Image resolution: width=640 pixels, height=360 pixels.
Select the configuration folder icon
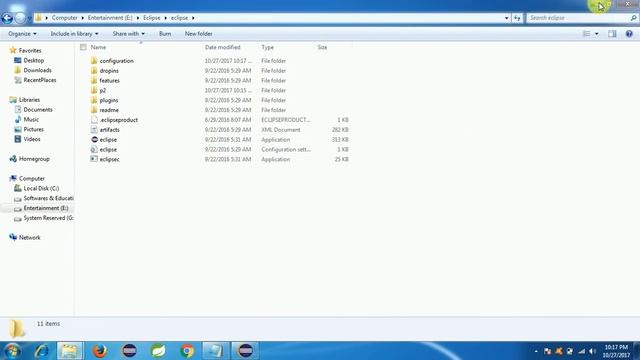pyautogui.click(x=94, y=61)
